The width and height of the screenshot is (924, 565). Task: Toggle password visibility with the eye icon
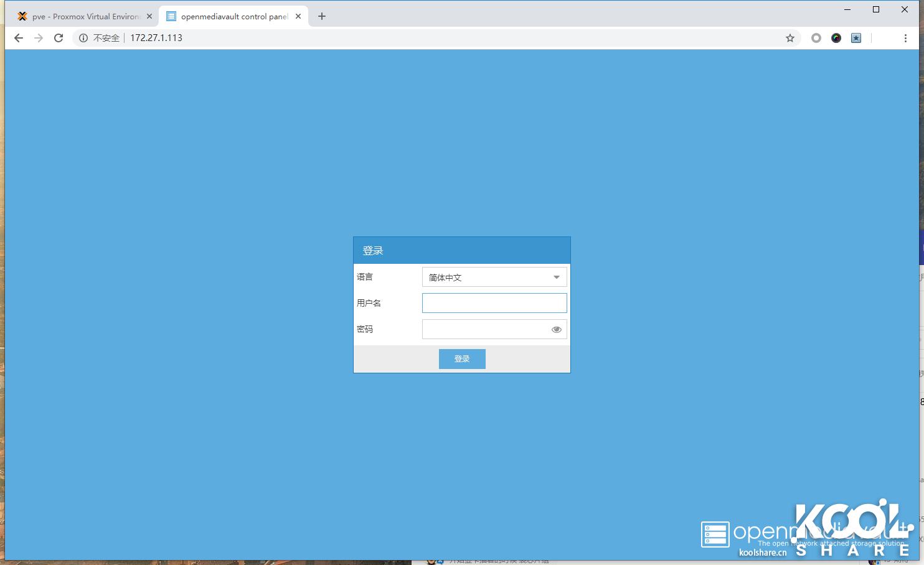coord(556,329)
